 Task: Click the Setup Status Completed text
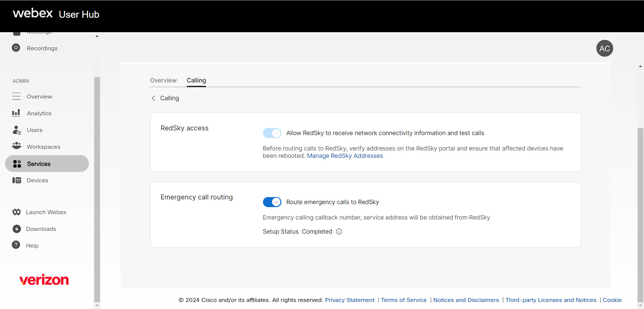coord(298,232)
